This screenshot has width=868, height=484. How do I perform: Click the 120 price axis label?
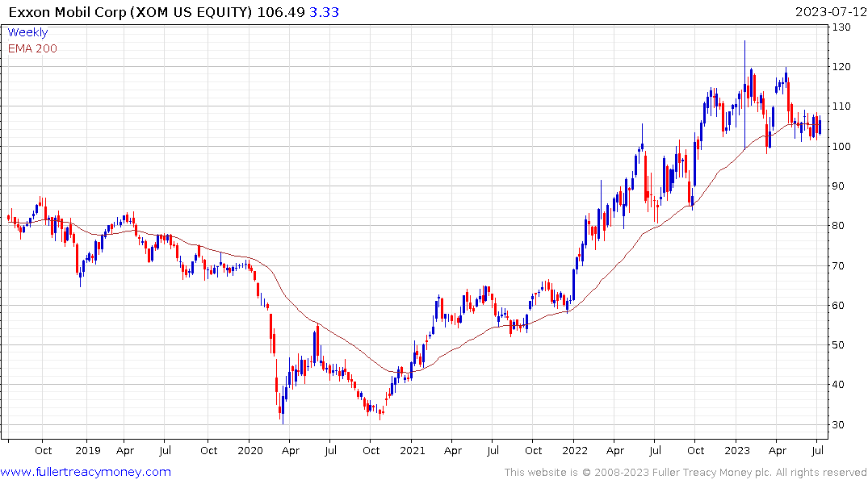pos(841,67)
